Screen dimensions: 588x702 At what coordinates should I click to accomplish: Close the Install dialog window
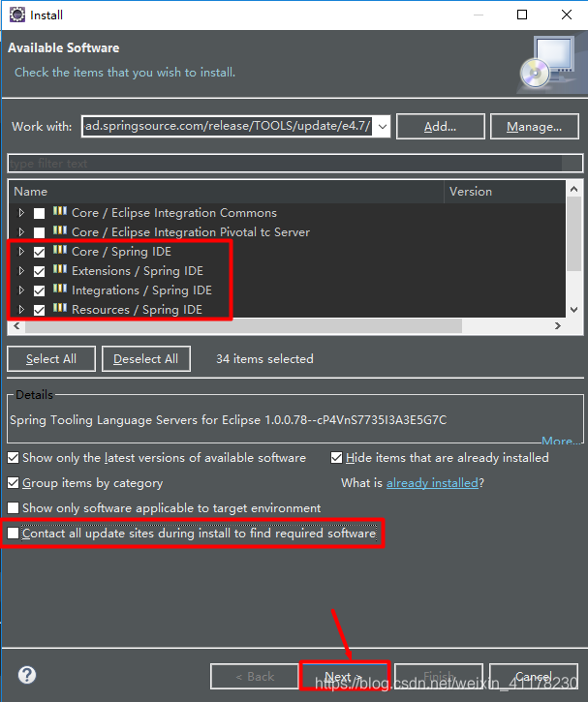tap(567, 15)
